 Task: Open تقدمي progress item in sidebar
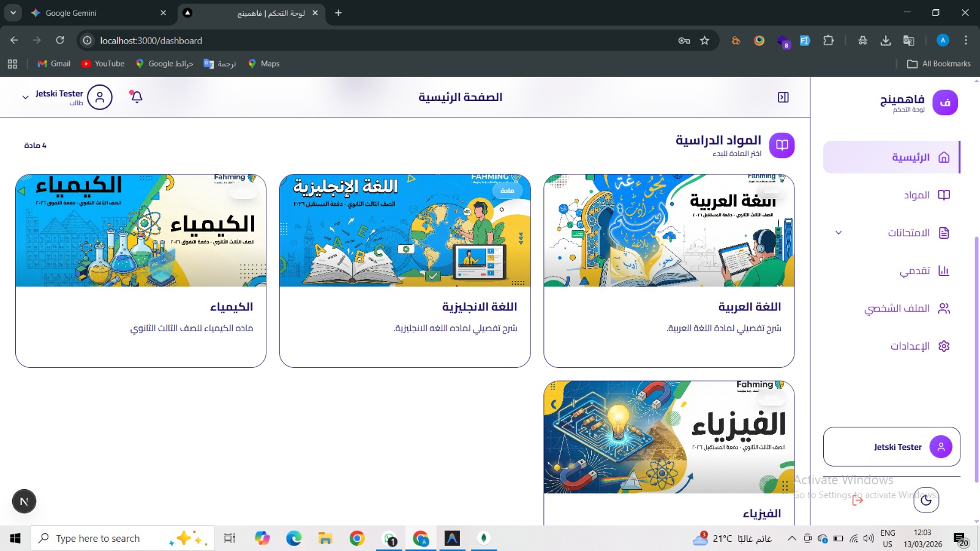click(x=891, y=271)
